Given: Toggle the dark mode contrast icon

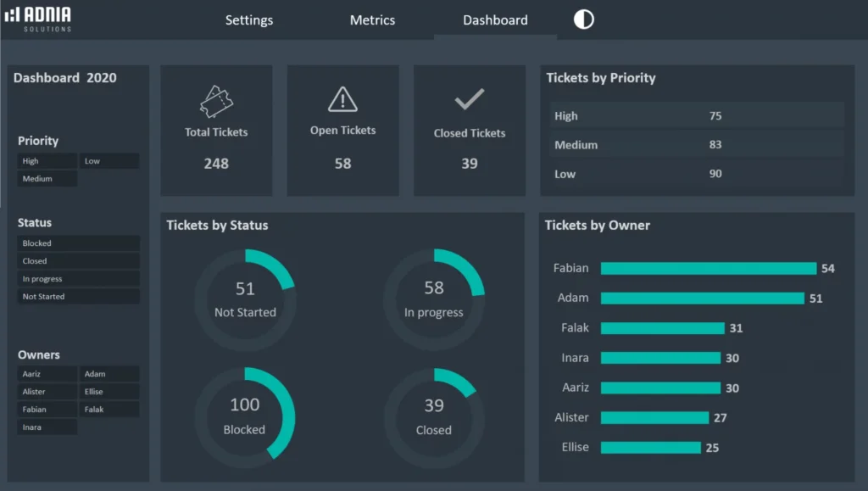Looking at the screenshot, I should pyautogui.click(x=583, y=19).
